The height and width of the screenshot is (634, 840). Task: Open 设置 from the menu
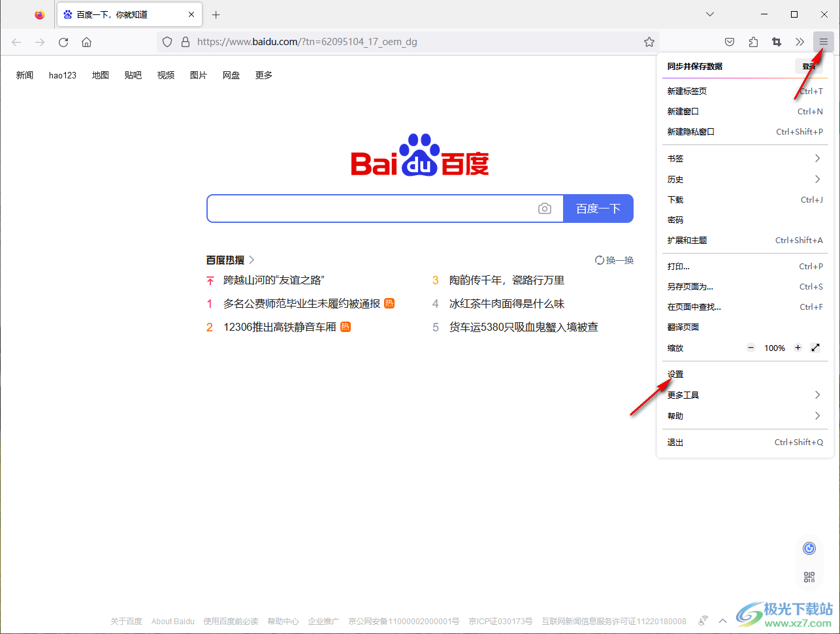745,375
